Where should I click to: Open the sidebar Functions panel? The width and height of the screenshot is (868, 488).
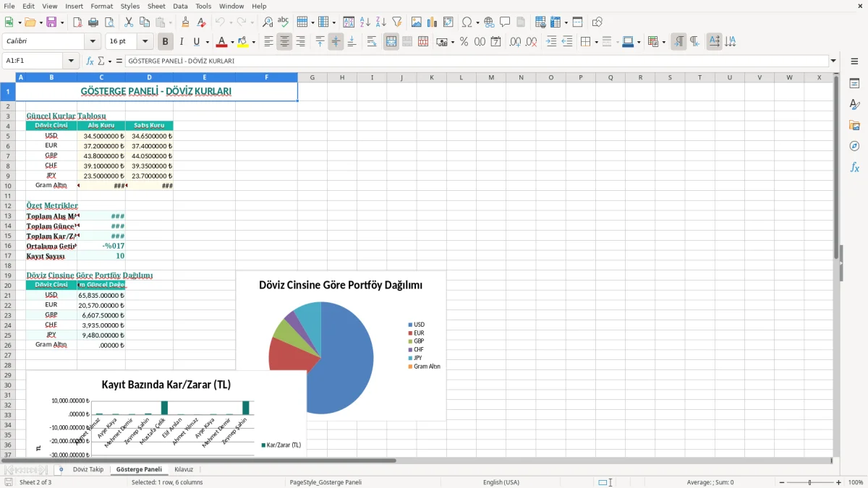click(x=854, y=168)
